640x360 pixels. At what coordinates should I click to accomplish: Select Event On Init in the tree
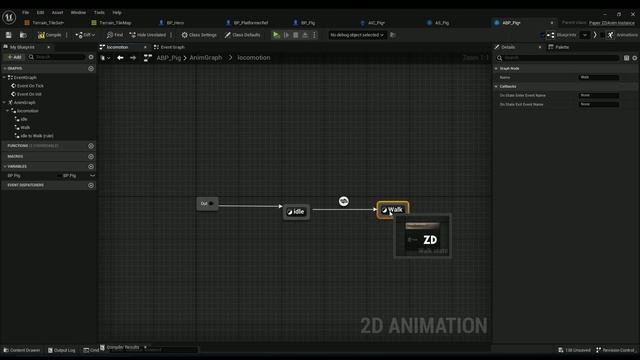coord(26,94)
